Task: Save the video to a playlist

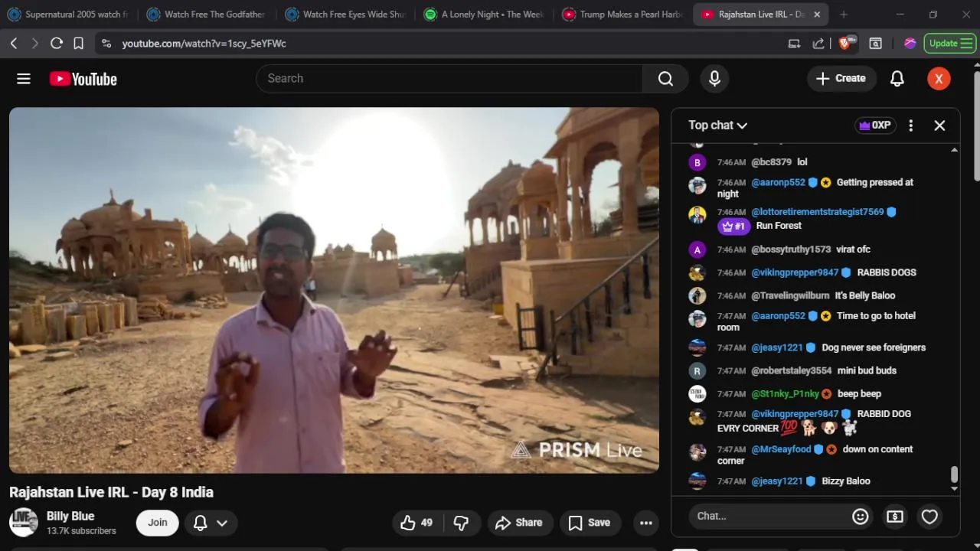Action: tap(590, 523)
